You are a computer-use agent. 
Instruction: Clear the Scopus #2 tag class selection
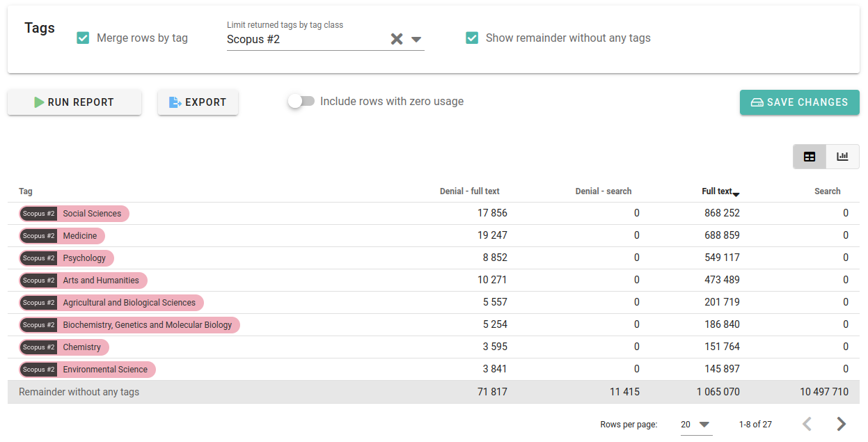pos(397,39)
